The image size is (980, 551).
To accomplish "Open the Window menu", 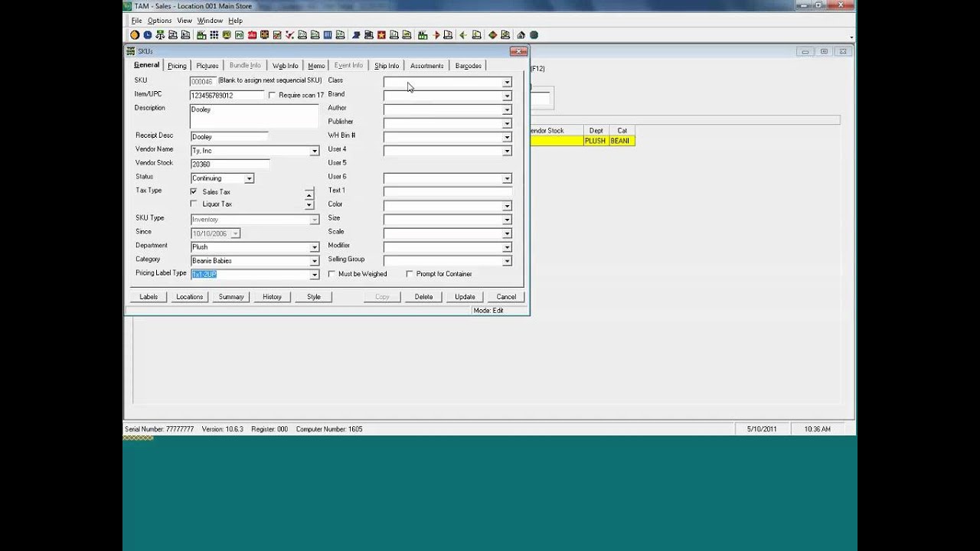I will pyautogui.click(x=210, y=21).
